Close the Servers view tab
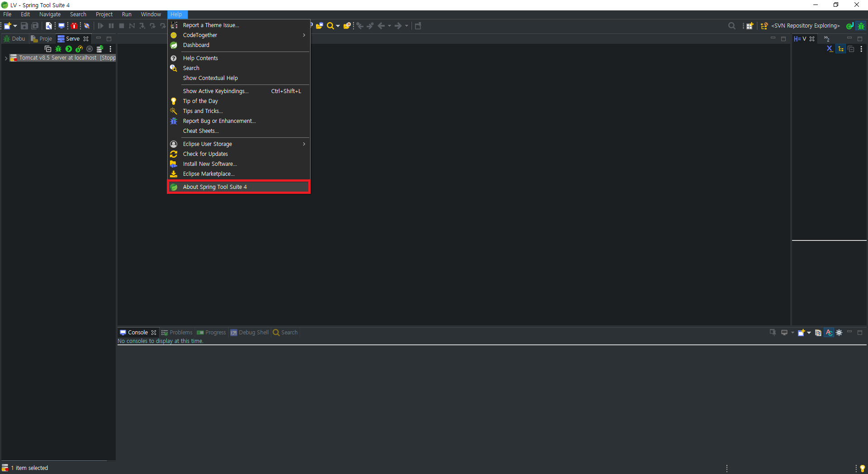 [86, 39]
